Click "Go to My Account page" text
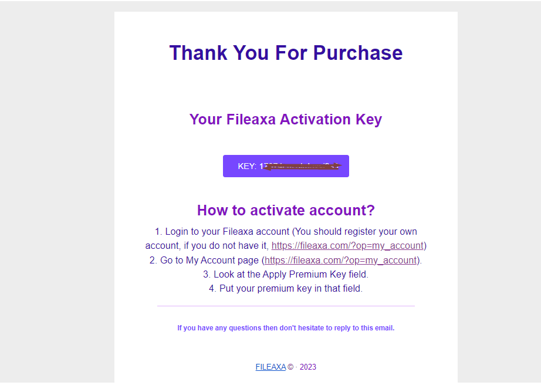This screenshot has height=392, width=541. click(209, 260)
